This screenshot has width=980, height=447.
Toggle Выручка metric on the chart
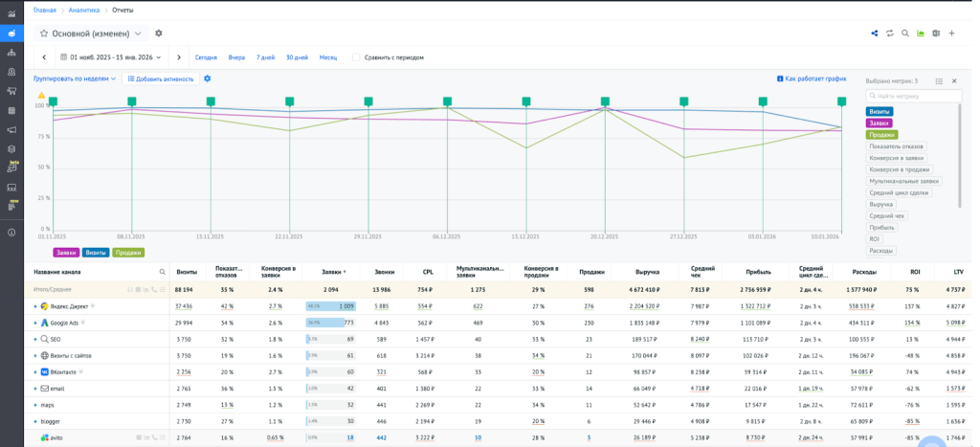(x=880, y=204)
